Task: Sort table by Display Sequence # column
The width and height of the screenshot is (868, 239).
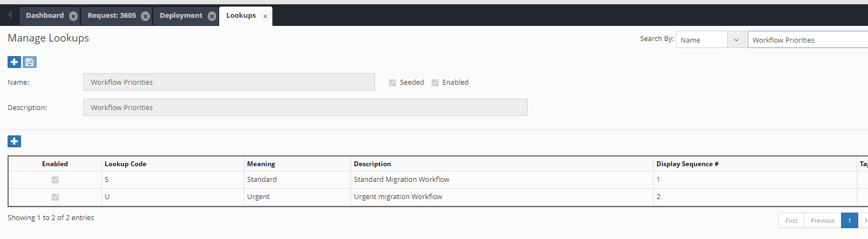Action: (x=687, y=164)
